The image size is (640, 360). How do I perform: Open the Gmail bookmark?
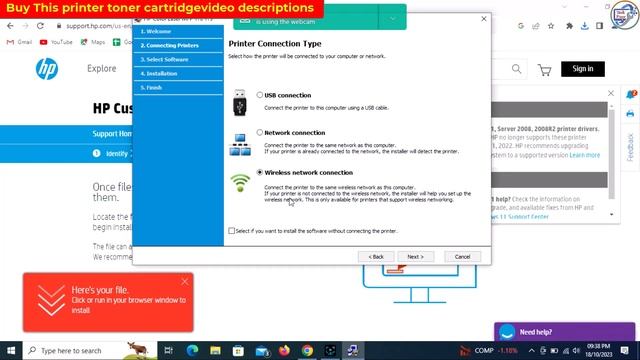tap(19, 42)
